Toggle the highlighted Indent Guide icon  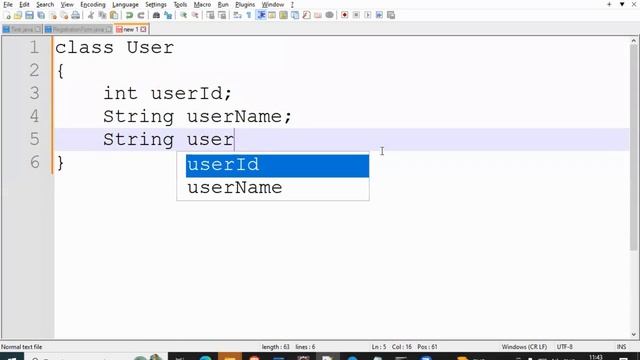(261, 16)
